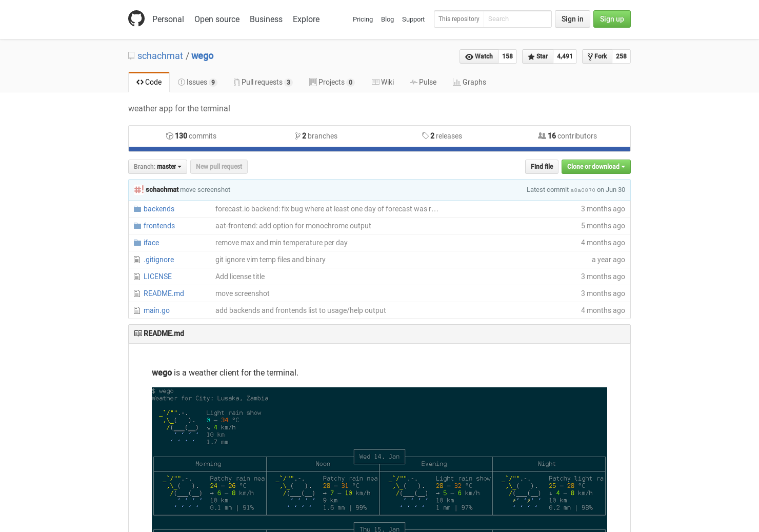Click the README.md header book icon
This screenshot has width=759, height=532.
[138, 333]
